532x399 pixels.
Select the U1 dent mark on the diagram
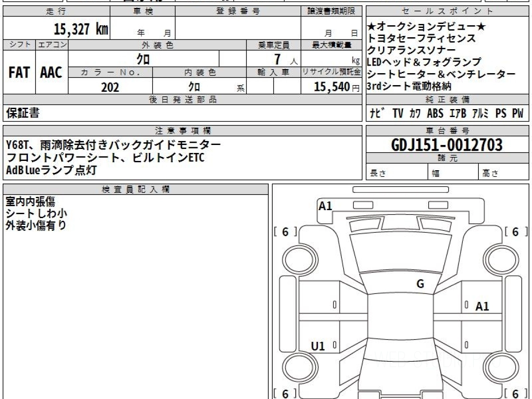318,346
